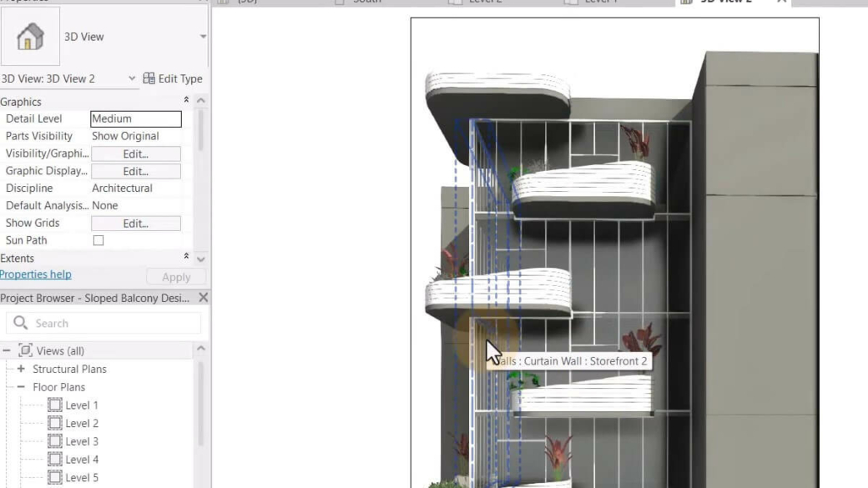Open the 3D View type selector dropdown arrow
Image resolution: width=868 pixels, height=488 pixels.
click(x=203, y=37)
